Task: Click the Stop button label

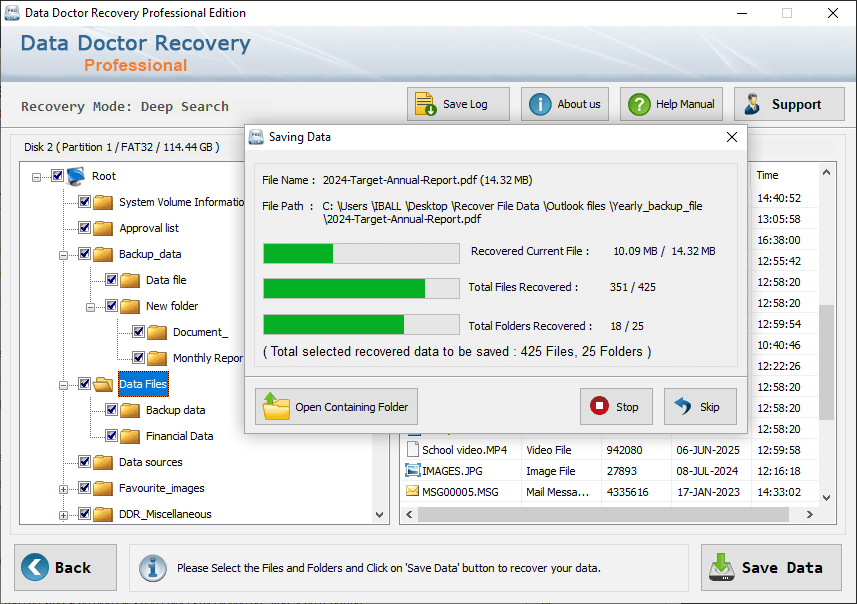Action: [627, 407]
